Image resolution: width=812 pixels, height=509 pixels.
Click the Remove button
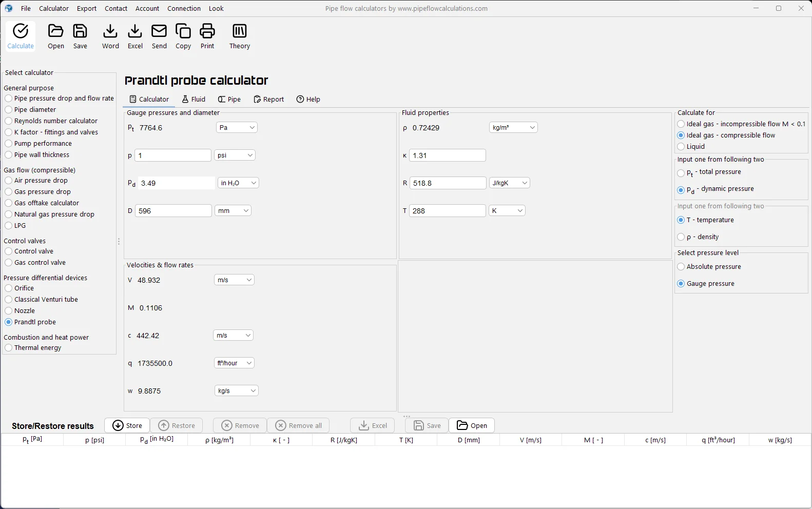point(240,425)
